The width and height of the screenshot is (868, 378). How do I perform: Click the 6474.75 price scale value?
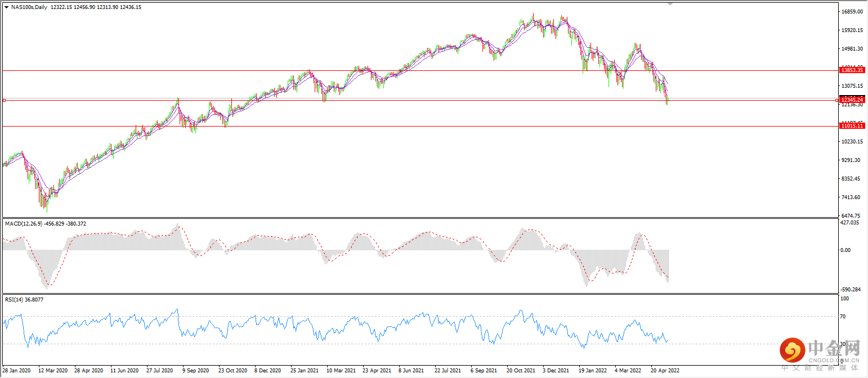(x=851, y=216)
